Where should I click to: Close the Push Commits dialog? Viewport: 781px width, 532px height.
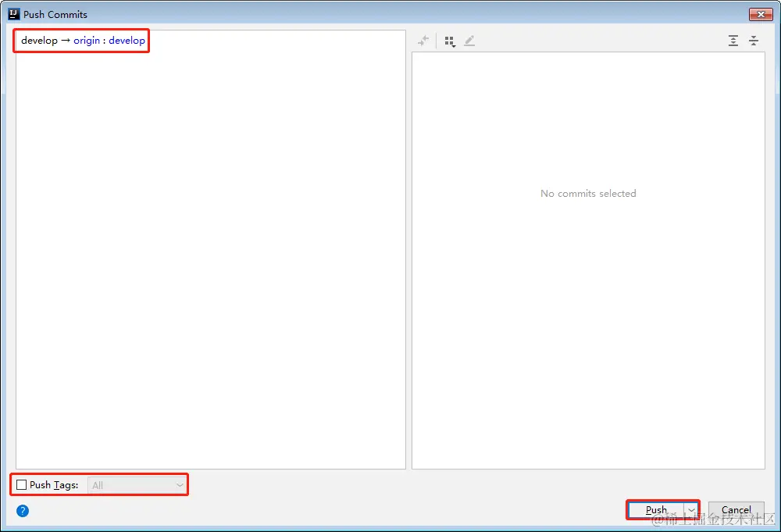coord(761,14)
